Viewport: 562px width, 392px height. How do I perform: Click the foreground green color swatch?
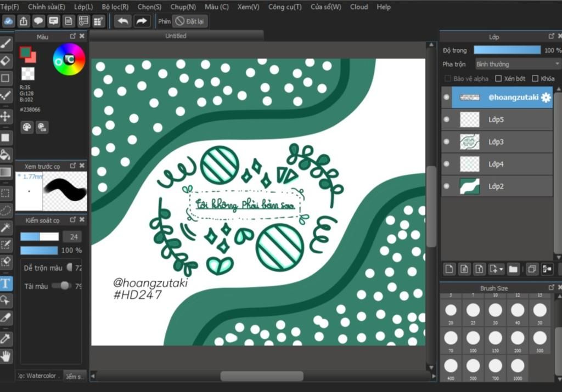[x=25, y=53]
